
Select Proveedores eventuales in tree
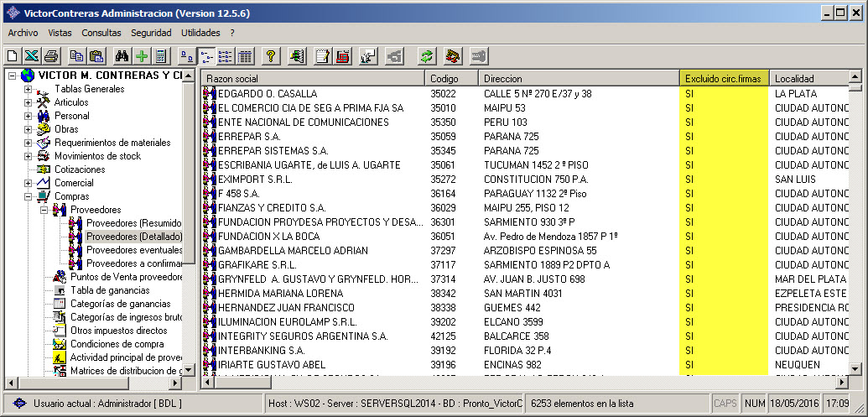pos(134,250)
